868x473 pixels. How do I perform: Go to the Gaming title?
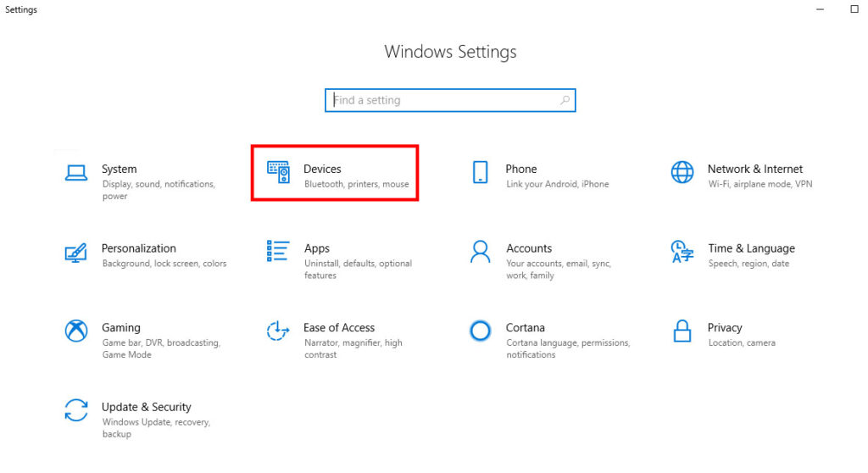pos(121,328)
